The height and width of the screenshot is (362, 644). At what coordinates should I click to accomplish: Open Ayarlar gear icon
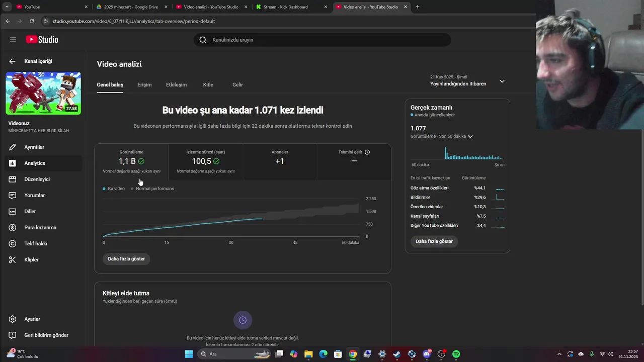click(x=13, y=319)
